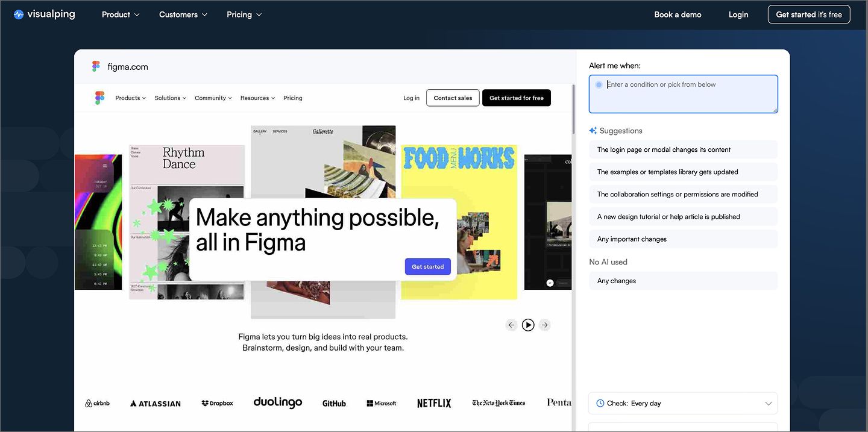Expand the Check: Every day frequency dropdown

tap(683, 403)
